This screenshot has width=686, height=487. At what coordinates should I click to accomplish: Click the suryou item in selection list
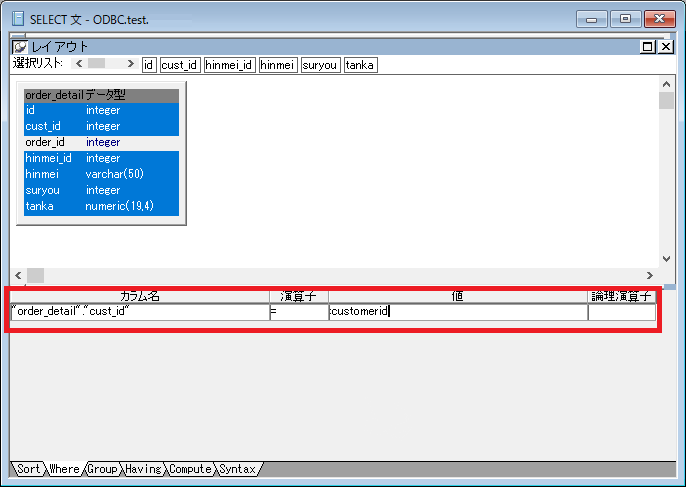320,65
